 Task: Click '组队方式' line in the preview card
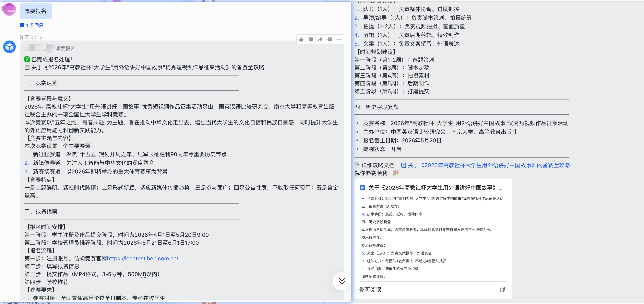tap(404, 261)
